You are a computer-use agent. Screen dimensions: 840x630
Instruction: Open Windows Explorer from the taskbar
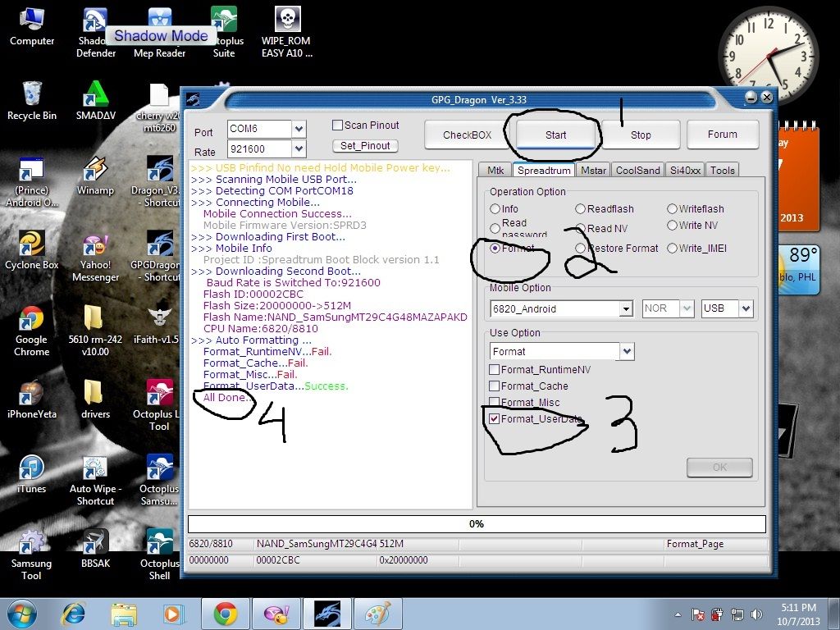point(124,614)
